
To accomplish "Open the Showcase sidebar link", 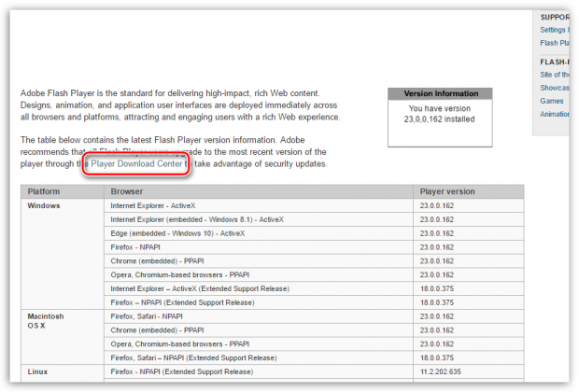I will click(555, 88).
